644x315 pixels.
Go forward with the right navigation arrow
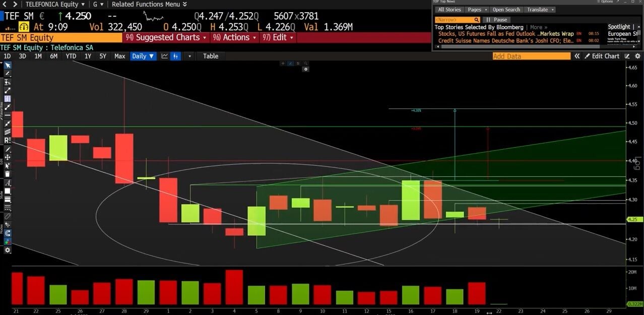[x=15, y=4]
